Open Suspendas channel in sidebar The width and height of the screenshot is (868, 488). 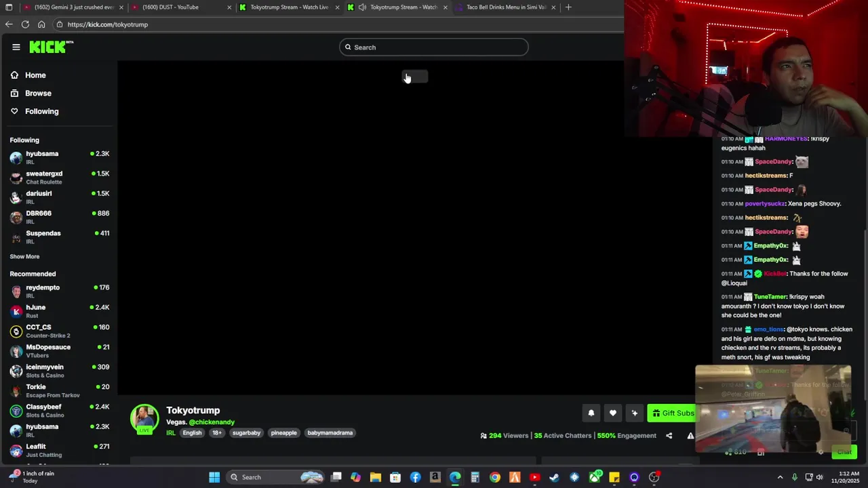(x=60, y=237)
